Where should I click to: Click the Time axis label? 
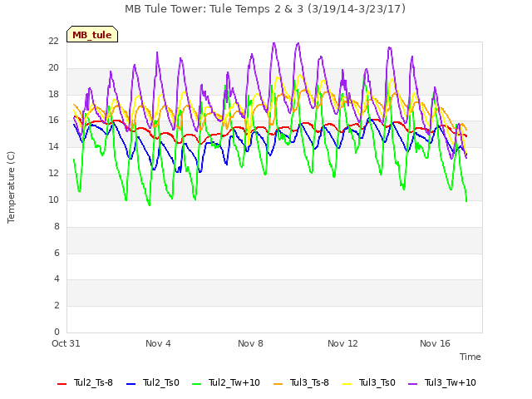[470, 357]
